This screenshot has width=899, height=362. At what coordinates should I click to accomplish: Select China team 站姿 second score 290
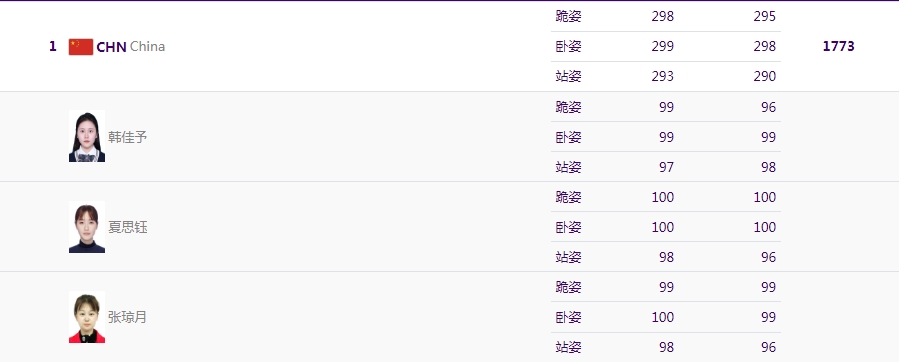[x=765, y=76]
